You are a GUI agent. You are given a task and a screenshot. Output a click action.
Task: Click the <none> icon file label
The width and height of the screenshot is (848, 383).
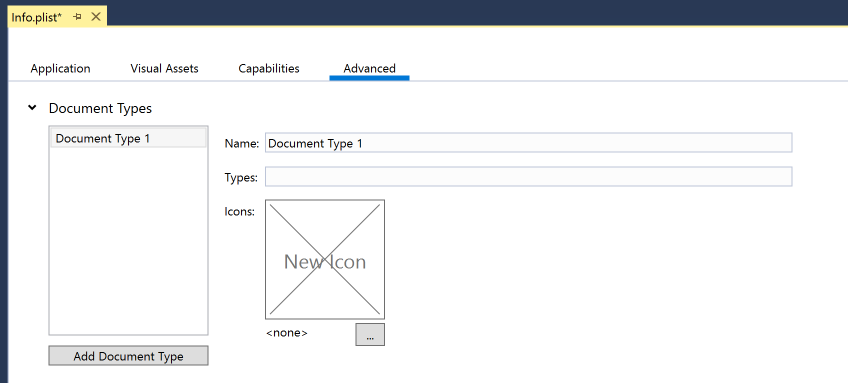(x=287, y=333)
